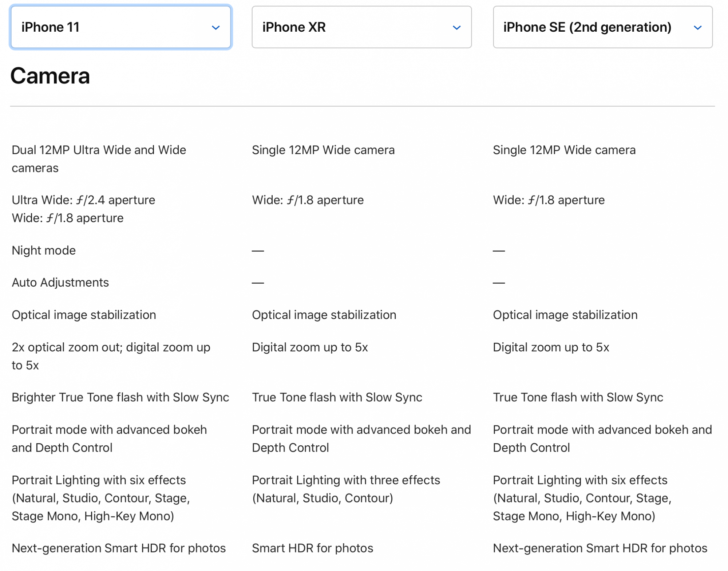This screenshot has width=728, height=571.
Task: Open the iPhone XR model dropdown
Action: coord(361,27)
